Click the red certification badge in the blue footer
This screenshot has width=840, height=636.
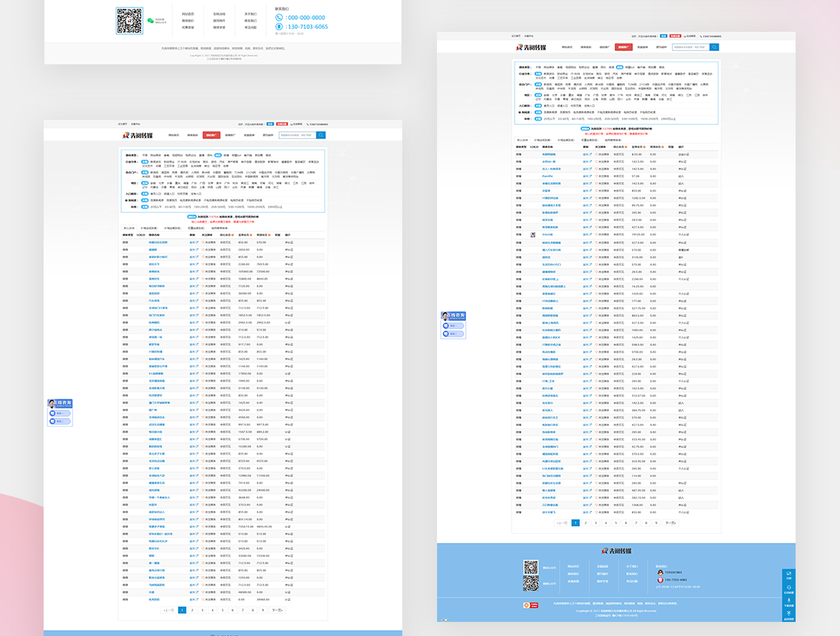(x=530, y=605)
